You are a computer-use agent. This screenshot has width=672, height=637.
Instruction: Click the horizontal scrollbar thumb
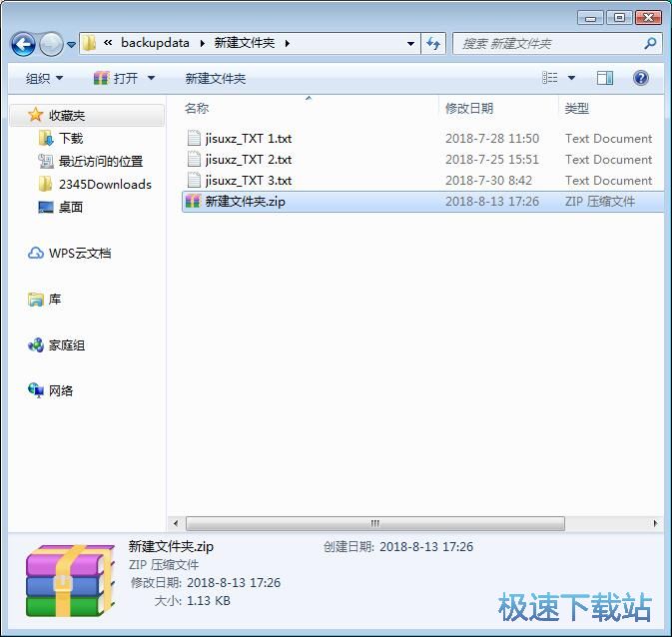pyautogui.click(x=375, y=523)
